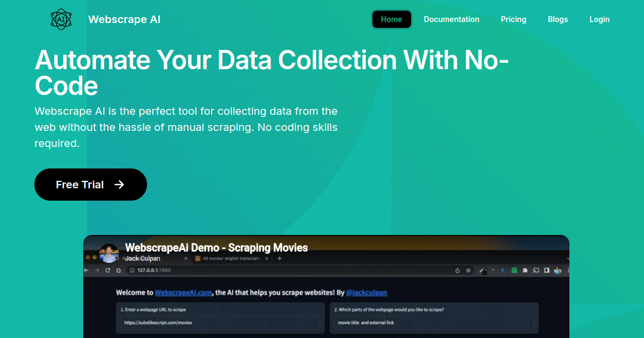Screen dimensions: 644x338
Task: Click the Jack Culpan channel name
Action: 142,259
